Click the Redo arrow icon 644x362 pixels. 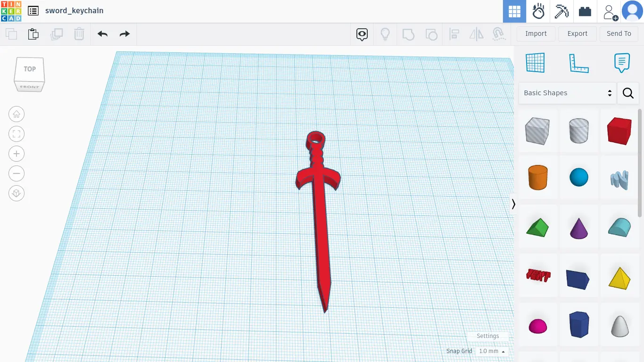(x=124, y=34)
